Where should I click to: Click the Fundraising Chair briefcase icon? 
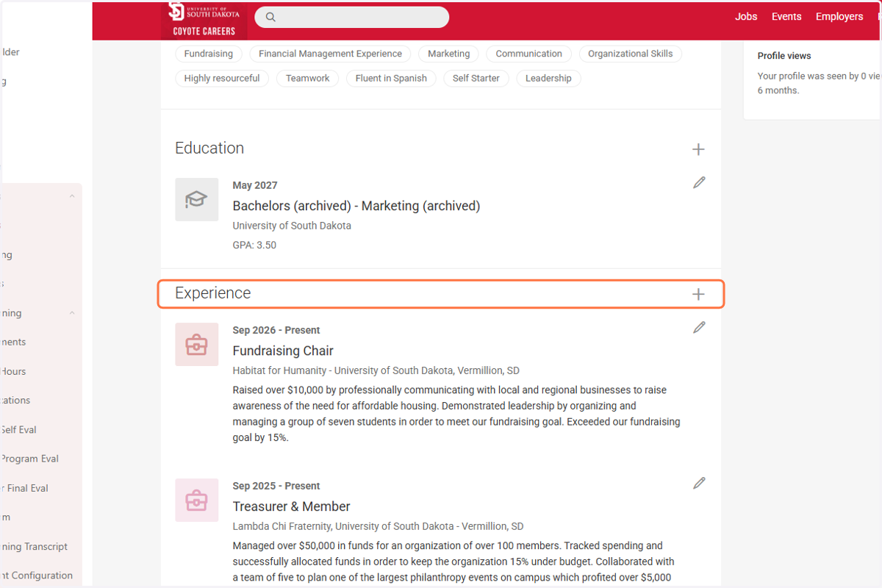[196, 344]
